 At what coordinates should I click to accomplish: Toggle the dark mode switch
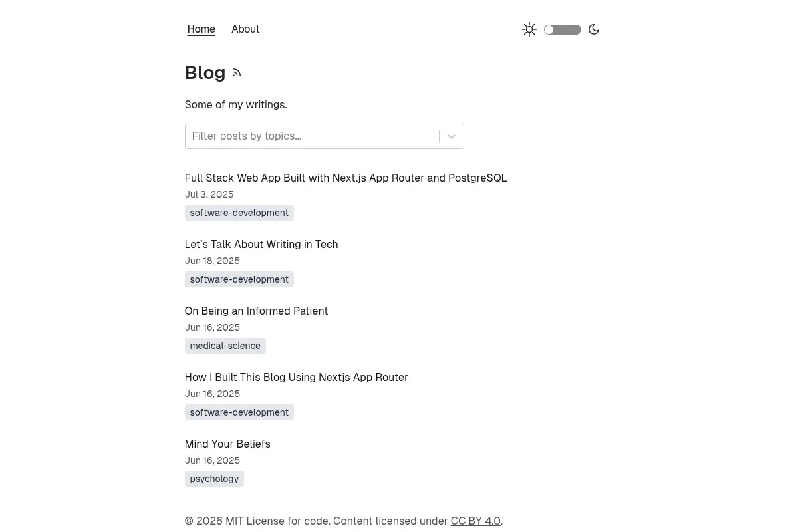click(x=563, y=29)
